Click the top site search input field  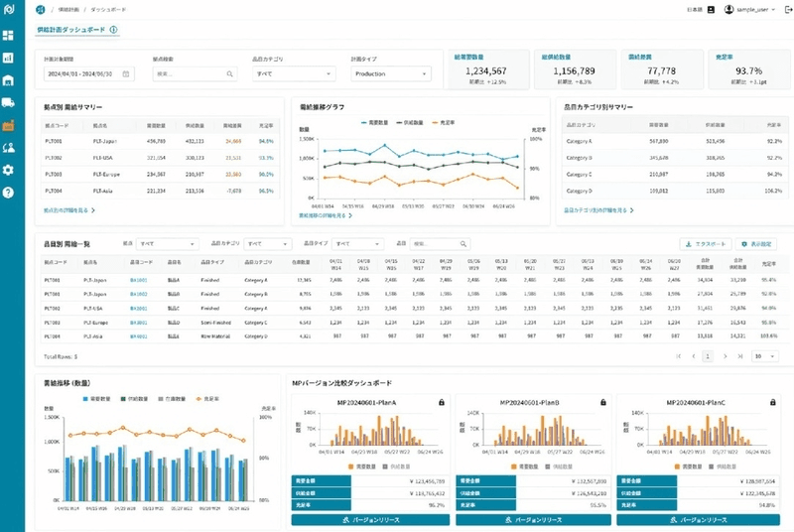[195, 73]
